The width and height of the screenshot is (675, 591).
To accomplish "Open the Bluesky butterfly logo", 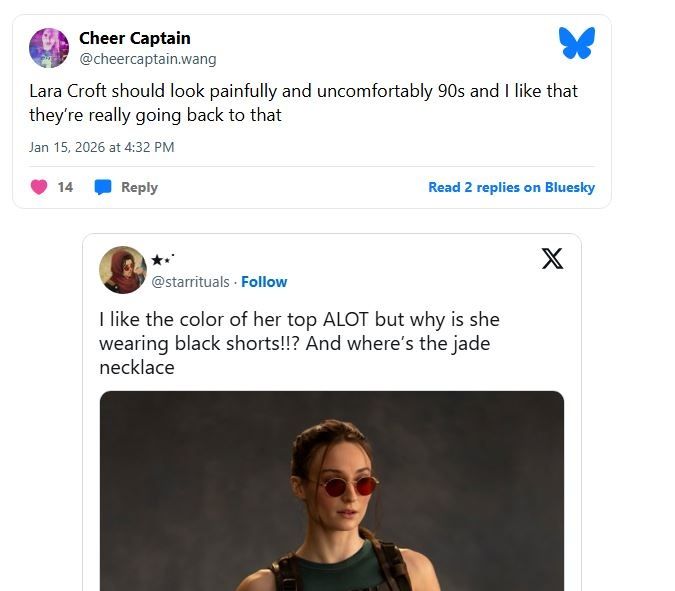I will 576,43.
